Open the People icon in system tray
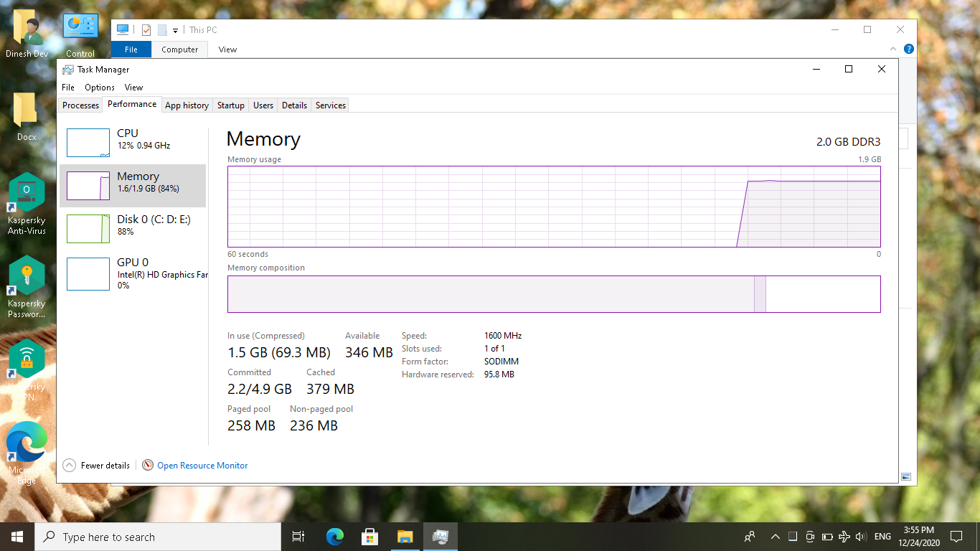Screen dimensions: 980x551 [750, 537]
